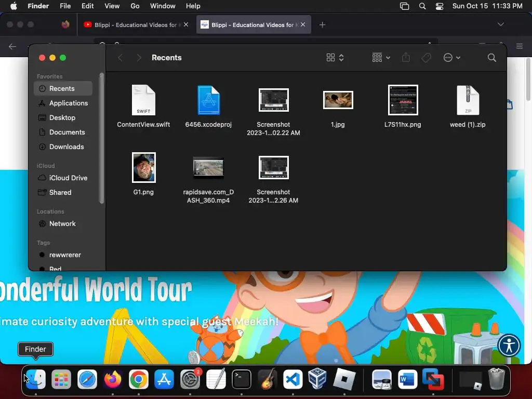Click the Edit Tags icon in Finder

(426, 58)
